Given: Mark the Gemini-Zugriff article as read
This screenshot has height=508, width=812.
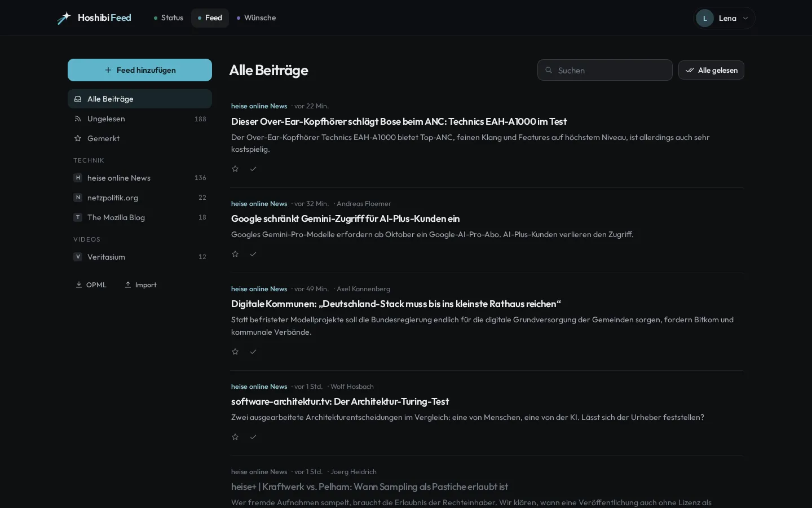Looking at the screenshot, I should pyautogui.click(x=253, y=254).
